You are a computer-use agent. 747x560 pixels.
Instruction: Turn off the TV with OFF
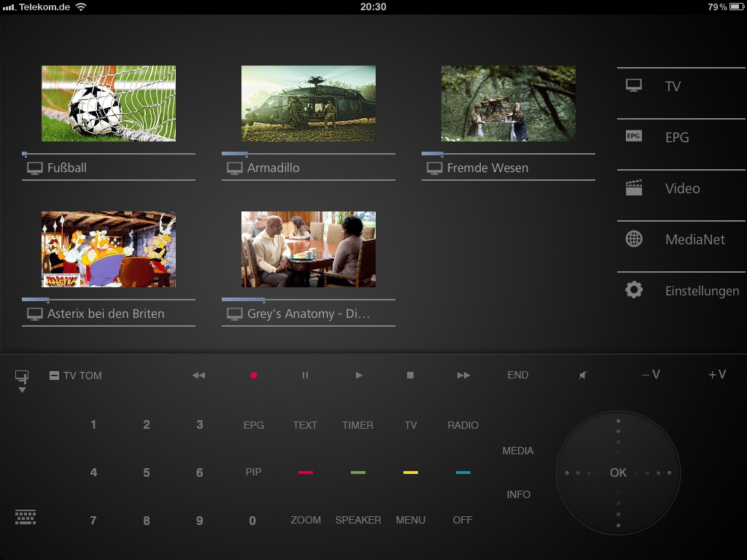point(462,520)
